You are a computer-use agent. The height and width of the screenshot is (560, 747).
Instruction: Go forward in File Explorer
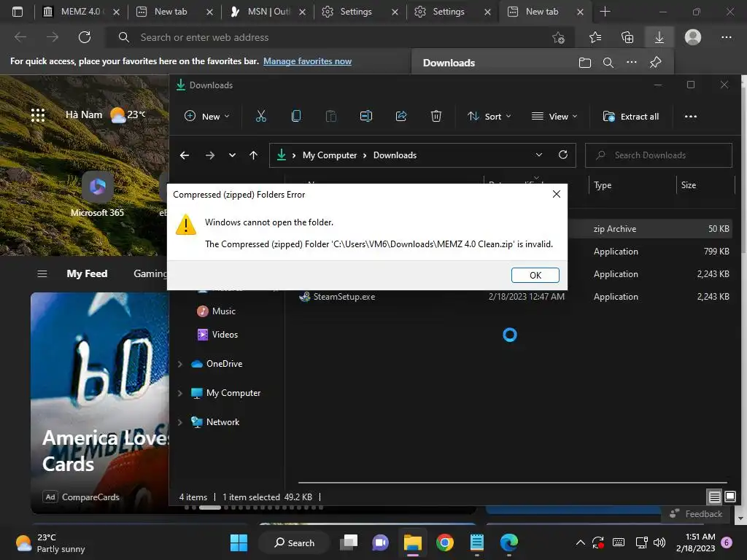(x=209, y=155)
